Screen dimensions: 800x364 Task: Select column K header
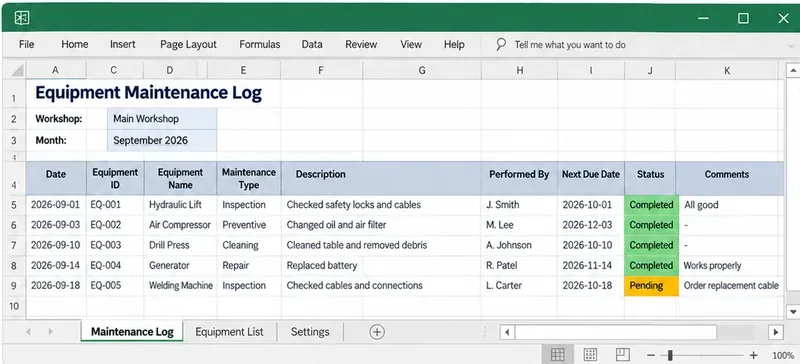[727, 70]
